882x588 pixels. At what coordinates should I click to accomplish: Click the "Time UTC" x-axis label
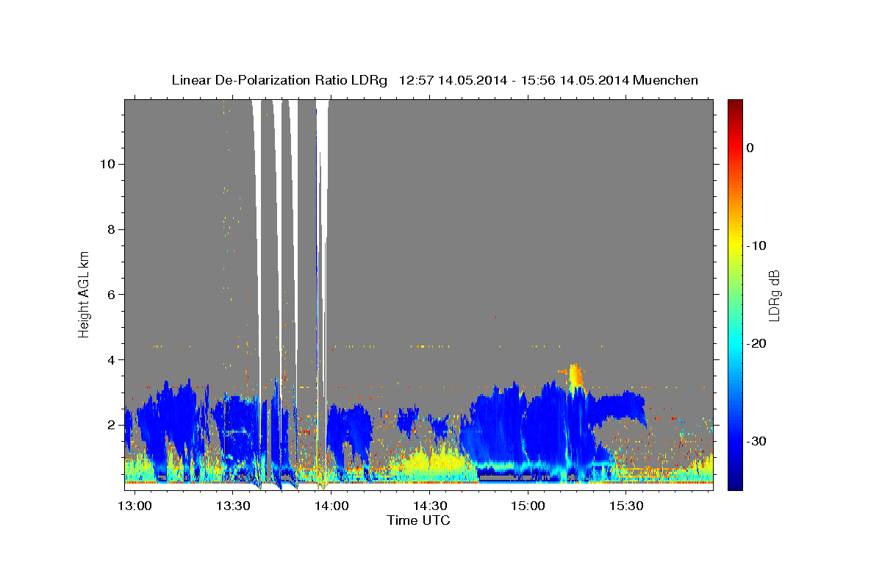(418, 520)
